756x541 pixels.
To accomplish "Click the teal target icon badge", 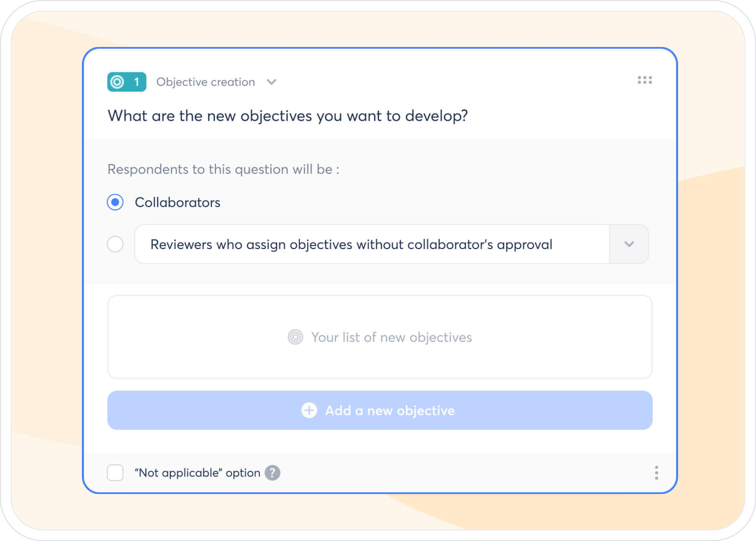I will [x=117, y=82].
